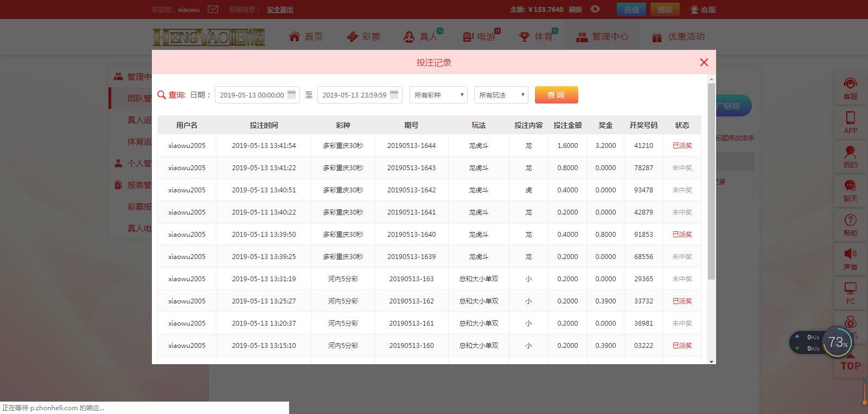868x414 pixels.
Task: Expand the 所有彩种 lottery type dropdown
Action: (x=438, y=95)
